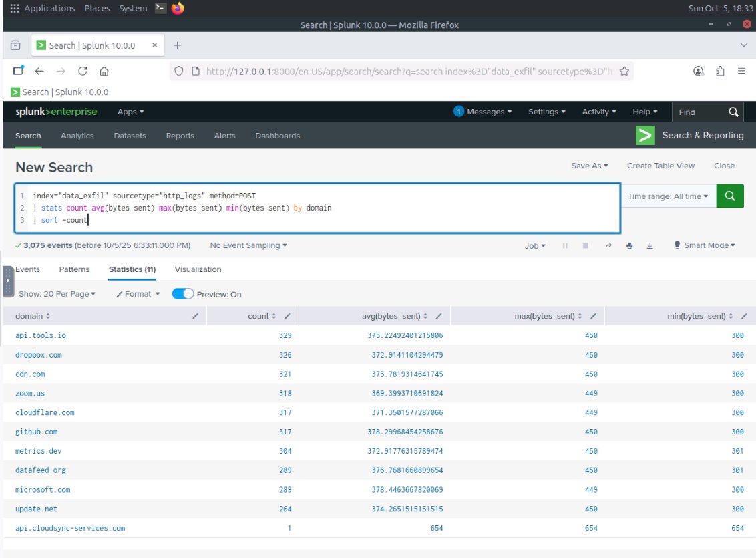Open the Save As dropdown

click(x=590, y=166)
